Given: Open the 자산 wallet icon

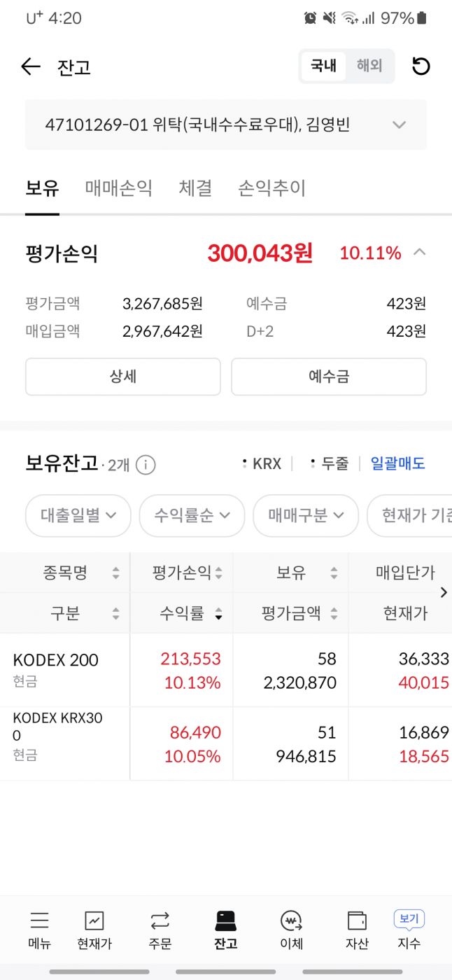Looking at the screenshot, I should point(357,920).
